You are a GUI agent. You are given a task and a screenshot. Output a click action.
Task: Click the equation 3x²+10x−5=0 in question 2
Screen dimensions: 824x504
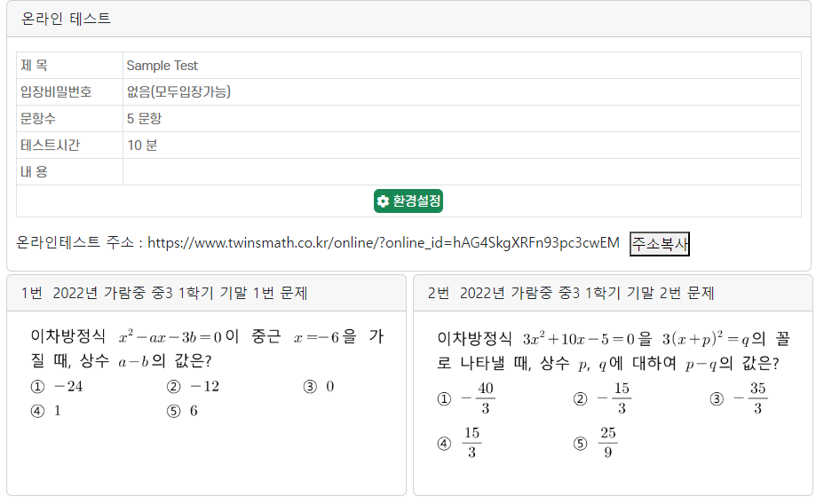[579, 339]
